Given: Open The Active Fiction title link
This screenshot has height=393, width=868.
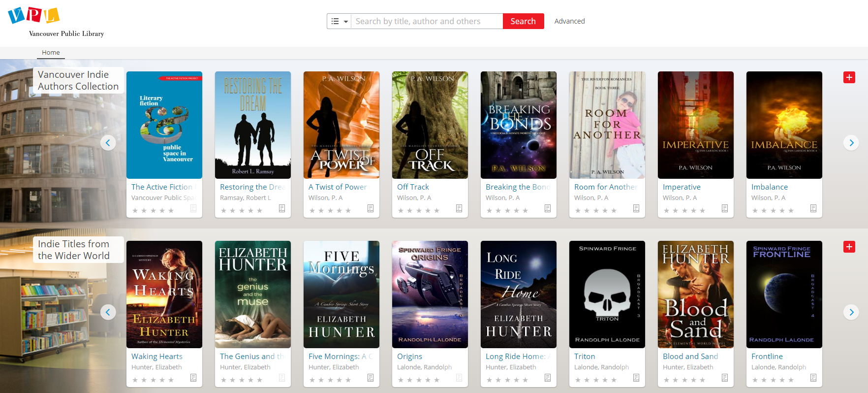Looking at the screenshot, I should coord(163,187).
